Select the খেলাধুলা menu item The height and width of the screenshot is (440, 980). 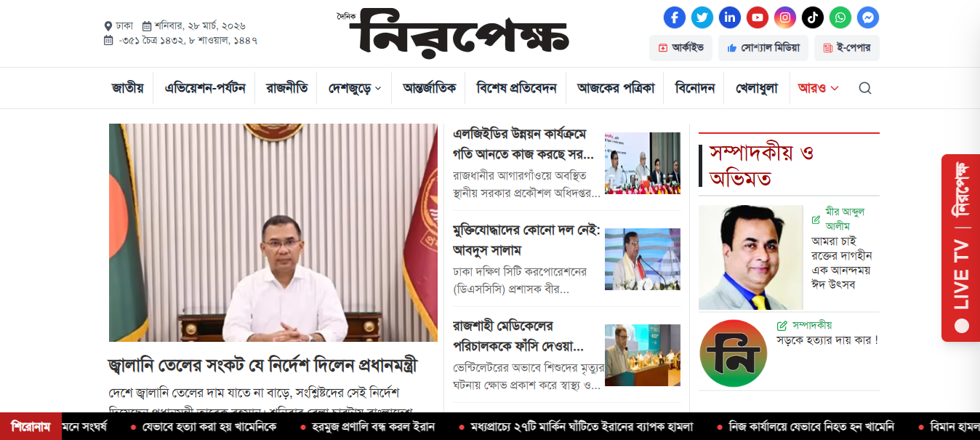pyautogui.click(x=757, y=88)
